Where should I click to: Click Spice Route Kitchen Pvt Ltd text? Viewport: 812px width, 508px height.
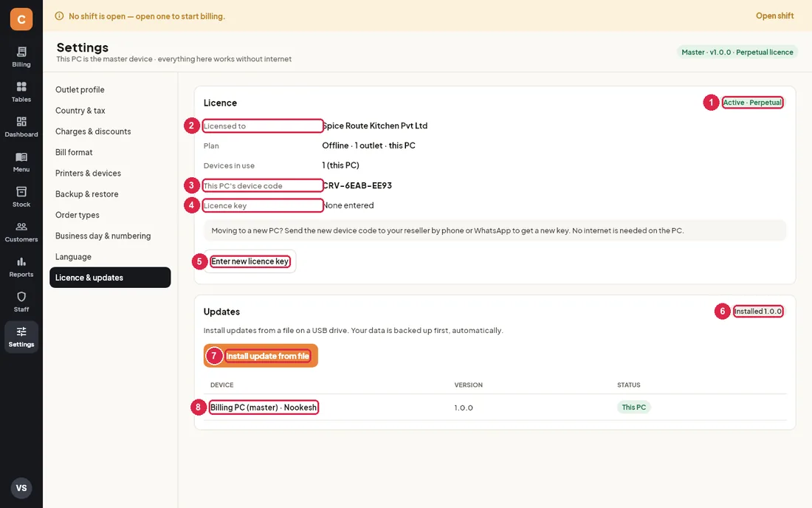coord(375,126)
